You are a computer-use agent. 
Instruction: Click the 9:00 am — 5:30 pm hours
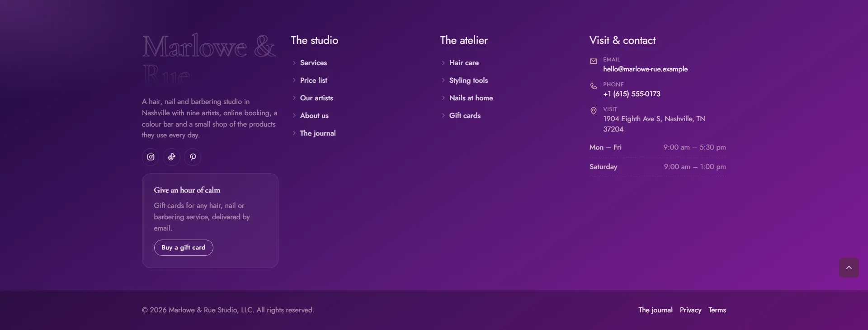[x=694, y=147]
